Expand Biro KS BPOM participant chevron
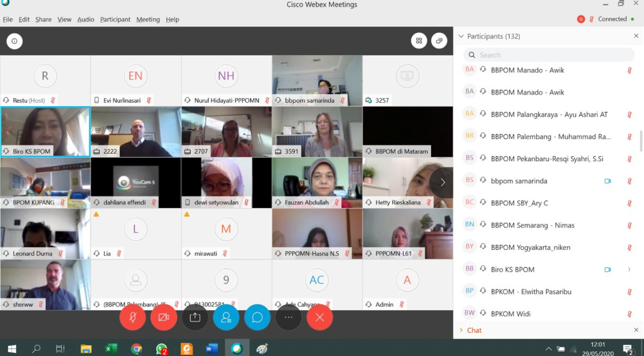The width and height of the screenshot is (644, 356). [629, 270]
